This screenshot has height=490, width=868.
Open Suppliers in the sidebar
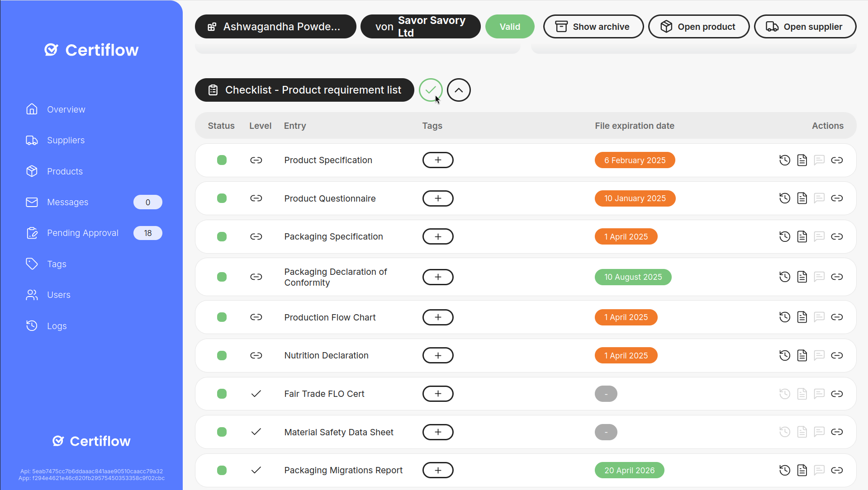pos(66,141)
